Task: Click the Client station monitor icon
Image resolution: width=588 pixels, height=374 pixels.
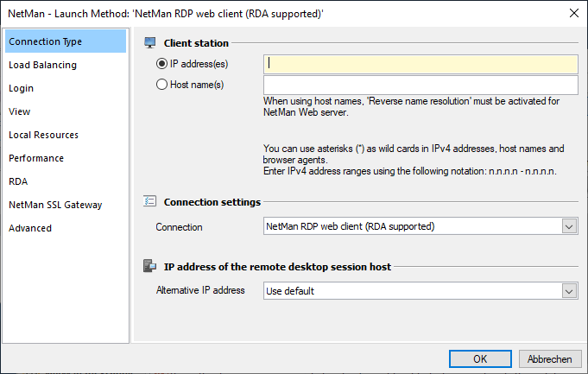Action: click(150, 42)
